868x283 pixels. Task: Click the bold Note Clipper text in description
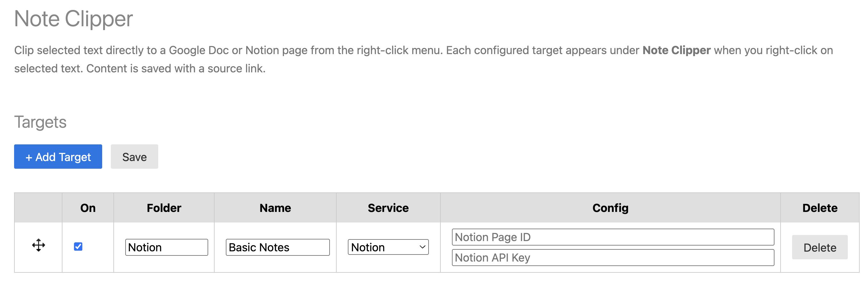tap(676, 50)
